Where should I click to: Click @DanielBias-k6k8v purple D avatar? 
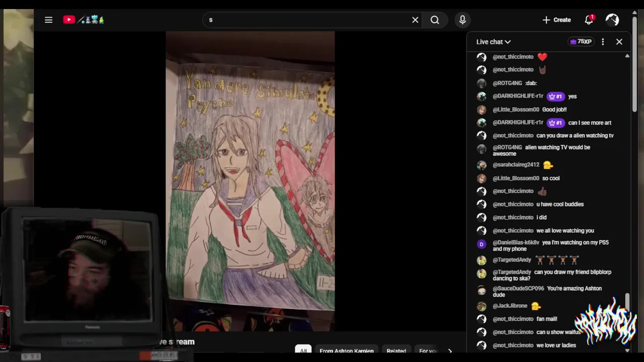[481, 244]
